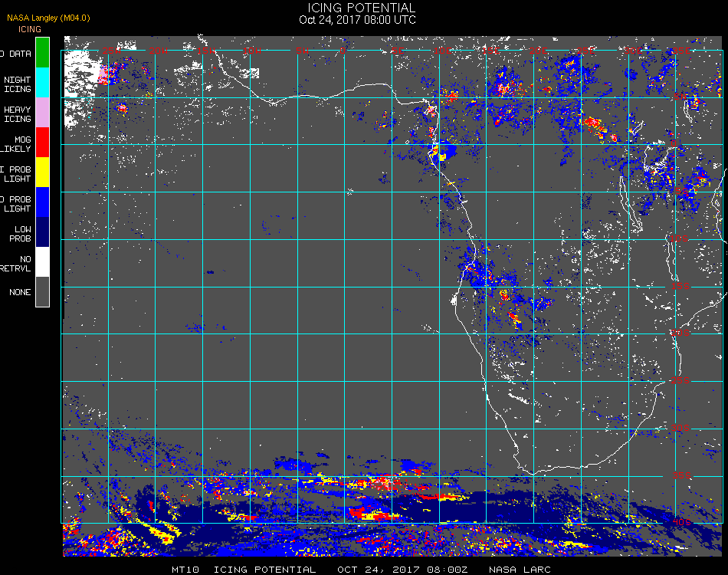The width and height of the screenshot is (728, 575).
Task: Click the dark navy LOW PROB swatch
Action: tap(42, 232)
